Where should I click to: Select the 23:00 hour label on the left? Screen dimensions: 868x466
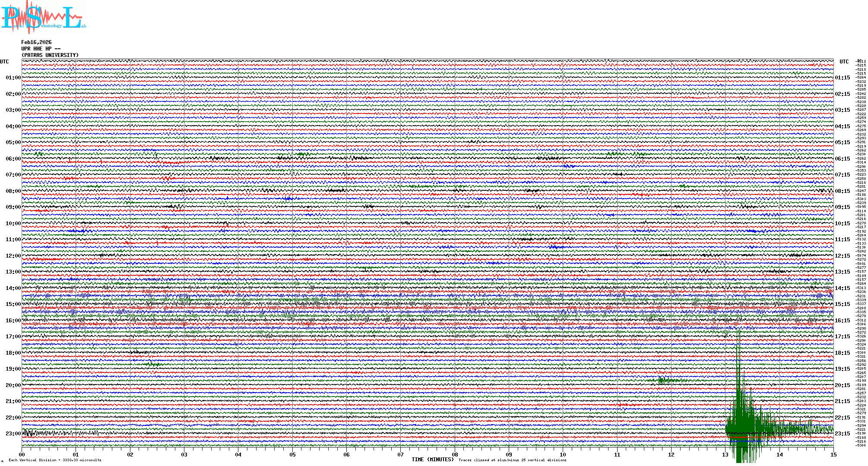coord(13,434)
